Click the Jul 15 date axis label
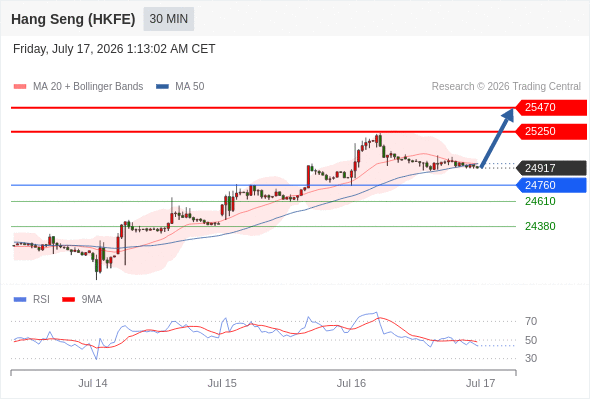Image resolution: width=590 pixels, height=400 pixels. (x=222, y=383)
